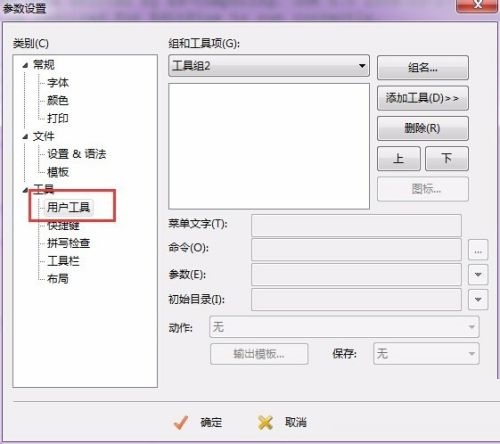Select 用户工具 tree item
The image size is (500, 444).
coord(68,207)
